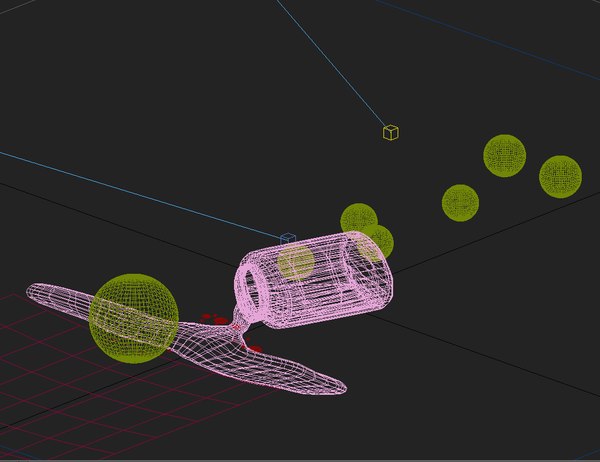Screen dimensions: 600x462
Task: Click the red particles below the neck
Action: [x=253, y=348]
